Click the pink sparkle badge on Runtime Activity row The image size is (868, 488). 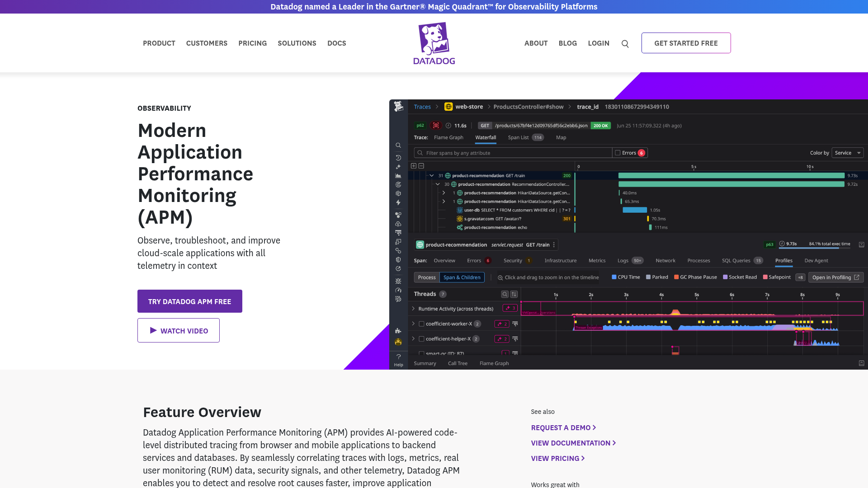510,308
